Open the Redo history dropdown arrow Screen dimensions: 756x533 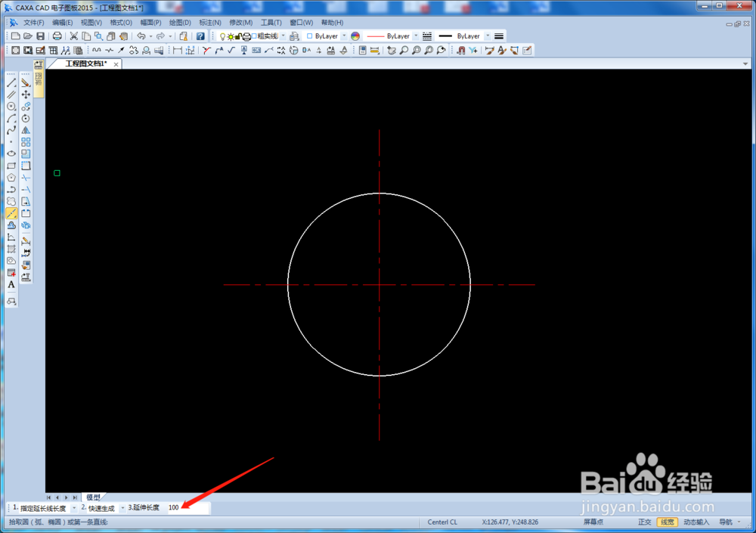point(170,36)
